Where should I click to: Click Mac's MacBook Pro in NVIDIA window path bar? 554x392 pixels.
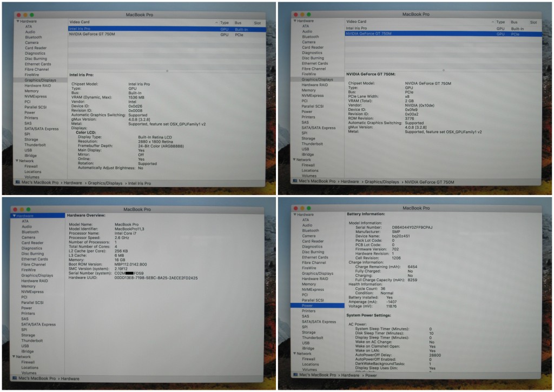pos(317,181)
